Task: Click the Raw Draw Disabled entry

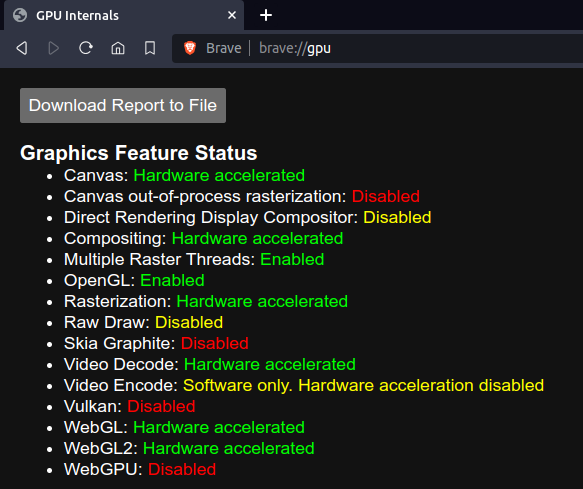Action: 144,322
